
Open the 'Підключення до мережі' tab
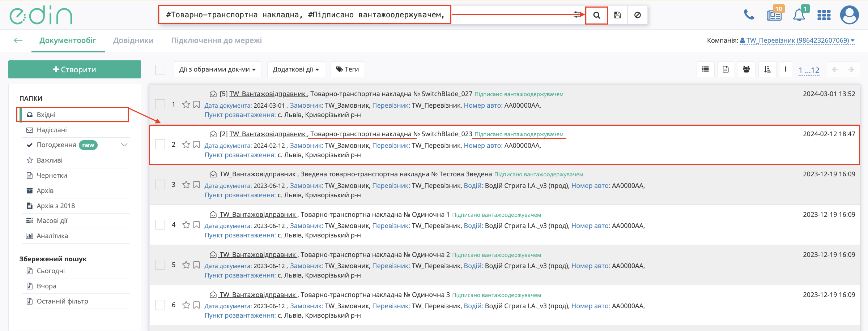pos(216,40)
